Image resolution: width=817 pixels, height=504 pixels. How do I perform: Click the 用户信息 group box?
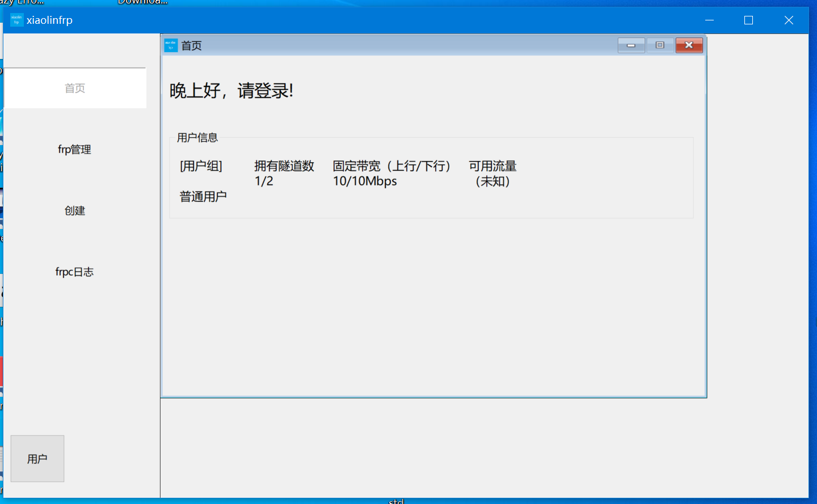(198, 137)
